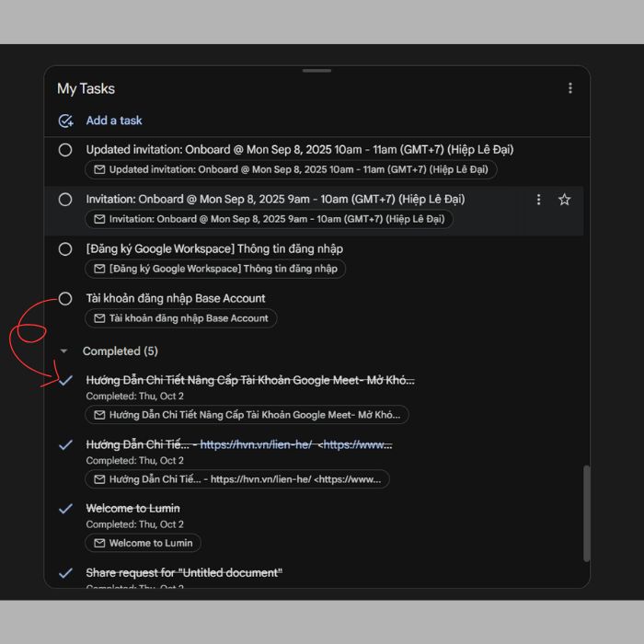Screen dimensions: 644x644
Task: Click the Completed (5) section label
Action: [x=121, y=351]
